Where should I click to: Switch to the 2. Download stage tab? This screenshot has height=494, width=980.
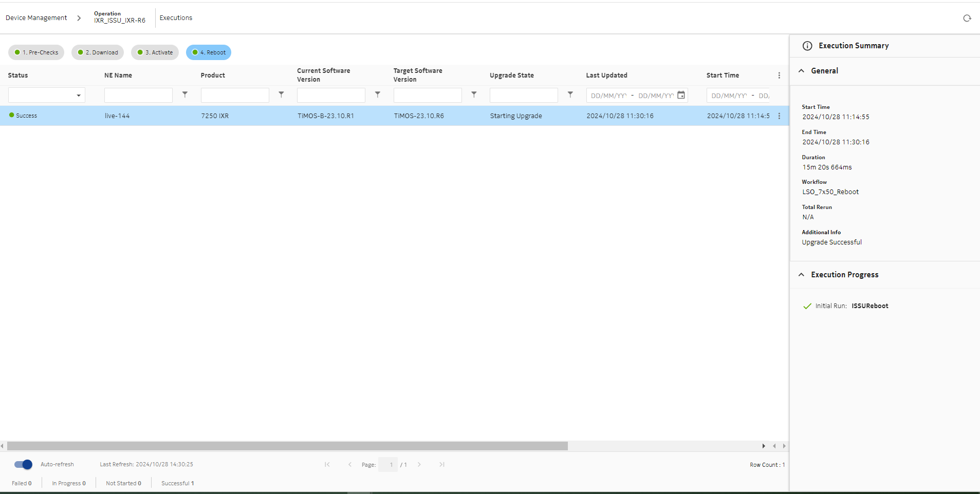[97, 52]
